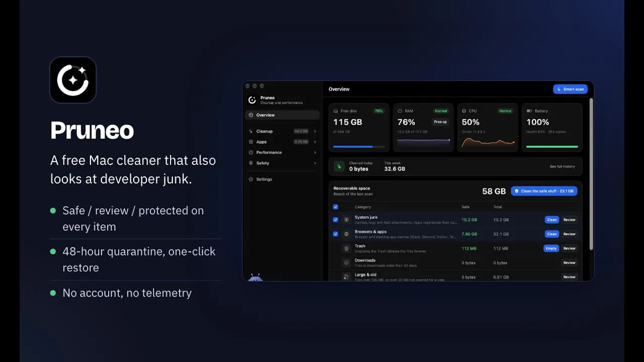
Task: Click the CPU card chip icon
Action: (x=464, y=111)
